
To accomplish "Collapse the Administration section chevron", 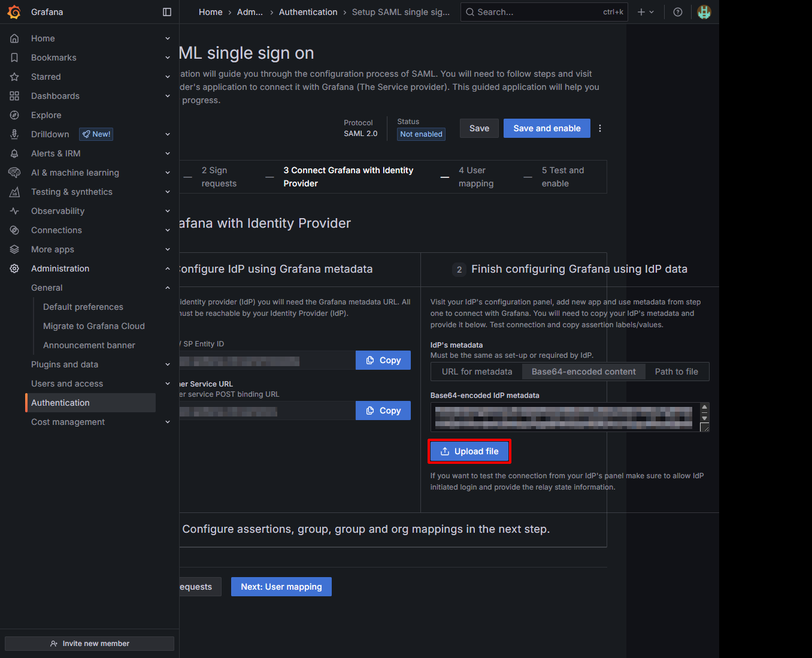I will coord(168,268).
